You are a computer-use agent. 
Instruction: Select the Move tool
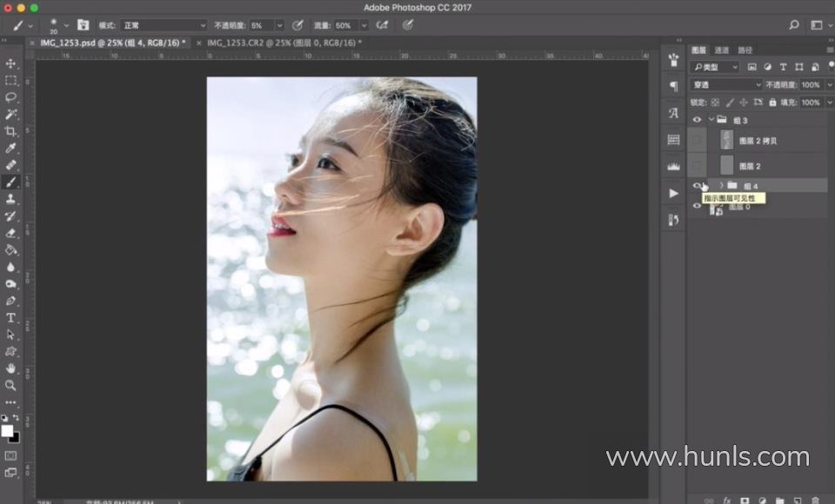click(x=10, y=63)
